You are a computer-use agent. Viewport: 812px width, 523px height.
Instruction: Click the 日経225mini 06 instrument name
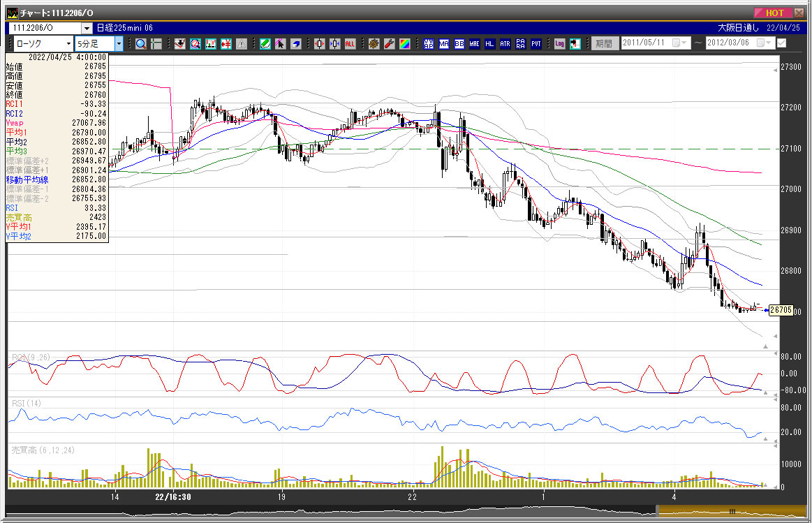click(125, 28)
